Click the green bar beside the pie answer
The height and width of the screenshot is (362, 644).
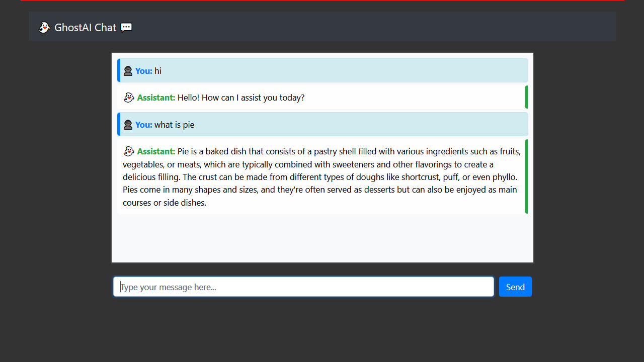coord(526,176)
